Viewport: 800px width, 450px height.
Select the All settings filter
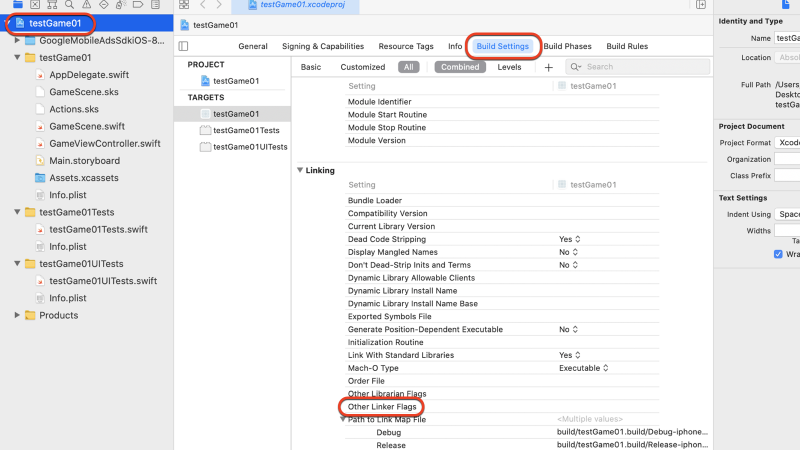409,67
